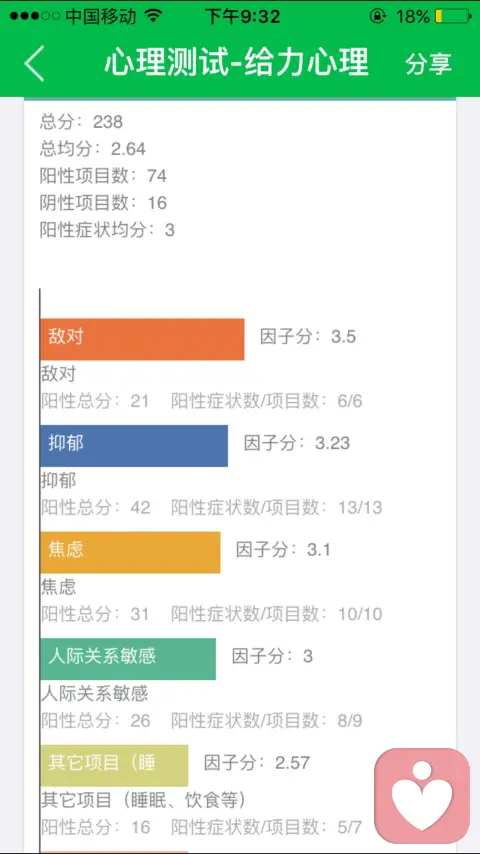Select the orange 敌对 bar
The image size is (480, 854).
(x=142, y=339)
